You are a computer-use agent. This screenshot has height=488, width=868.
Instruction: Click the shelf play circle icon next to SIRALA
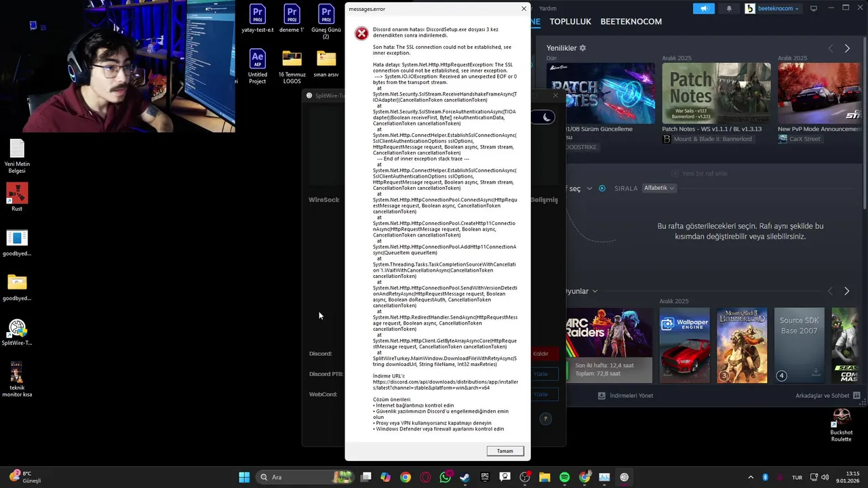pyautogui.click(x=601, y=188)
